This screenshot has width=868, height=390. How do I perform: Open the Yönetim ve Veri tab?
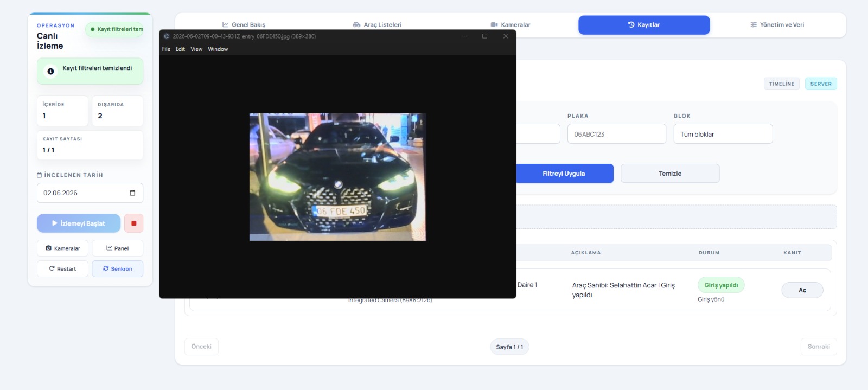(x=777, y=25)
